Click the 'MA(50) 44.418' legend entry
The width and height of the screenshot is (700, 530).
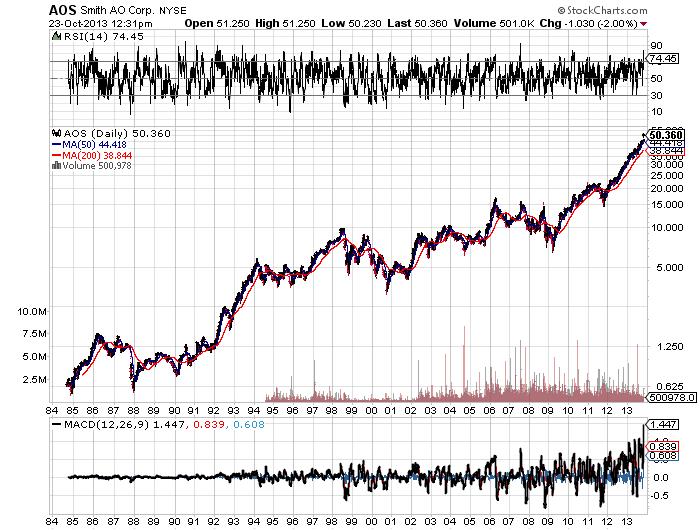pyautogui.click(x=94, y=144)
